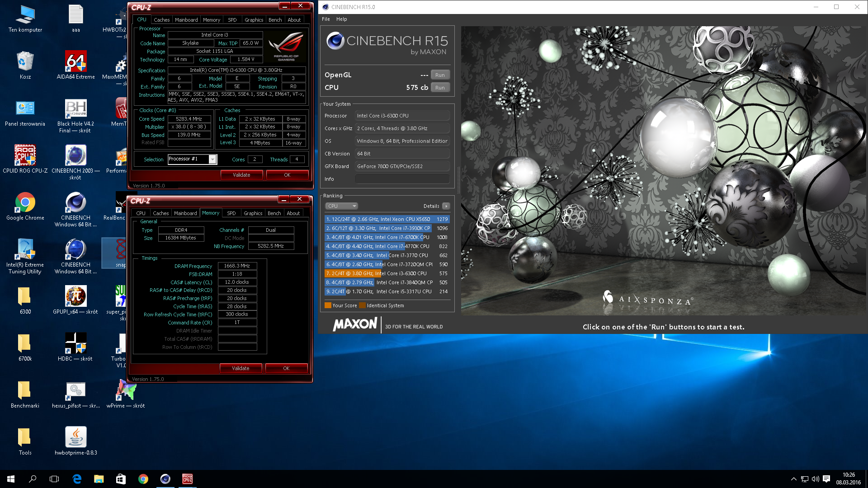Image resolution: width=868 pixels, height=488 pixels.
Task: Launch Intel Extreme Tuning Utility shortcut
Action: click(x=25, y=257)
